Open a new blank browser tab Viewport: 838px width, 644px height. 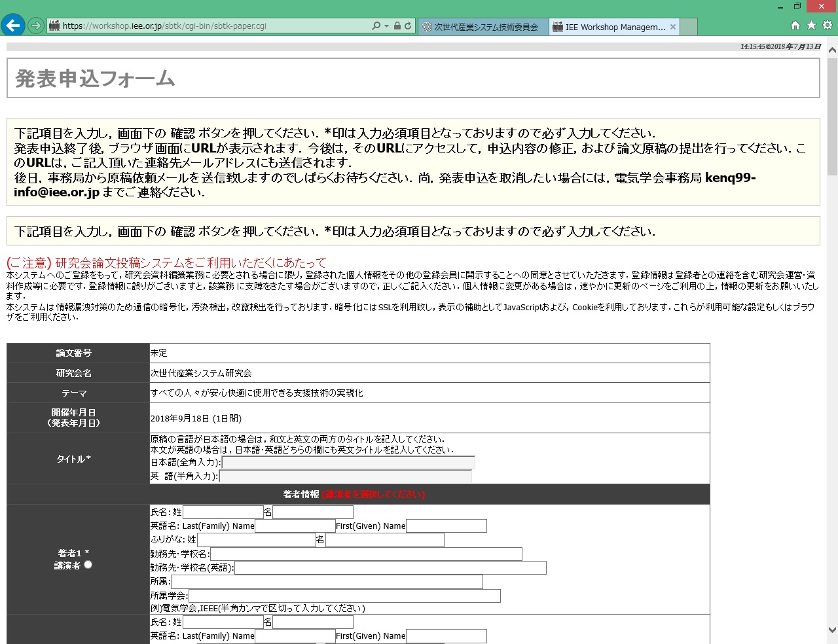pyautogui.click(x=689, y=27)
